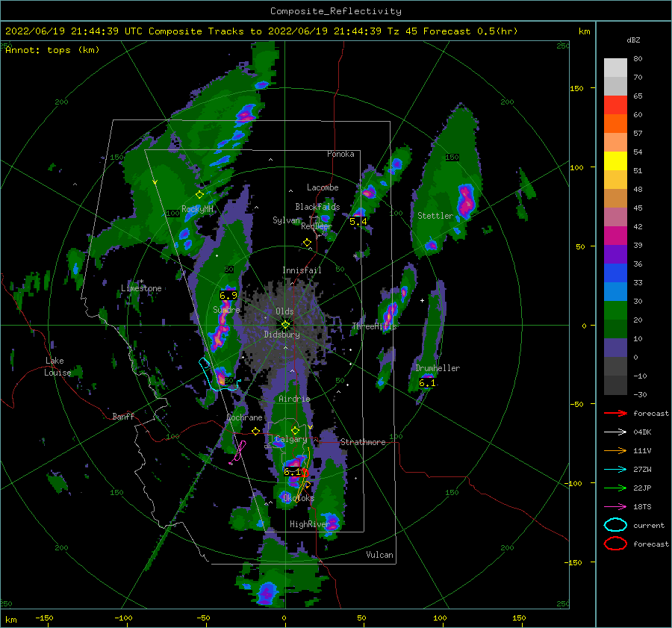Click the blue 33–36 dBZ color swatch

(x=615, y=273)
